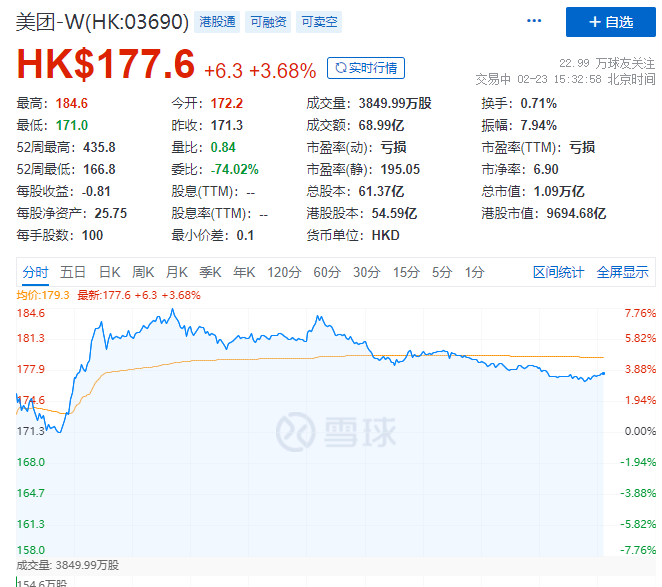Switch to the 30分 chart tab
The image size is (662, 587).
click(x=367, y=272)
